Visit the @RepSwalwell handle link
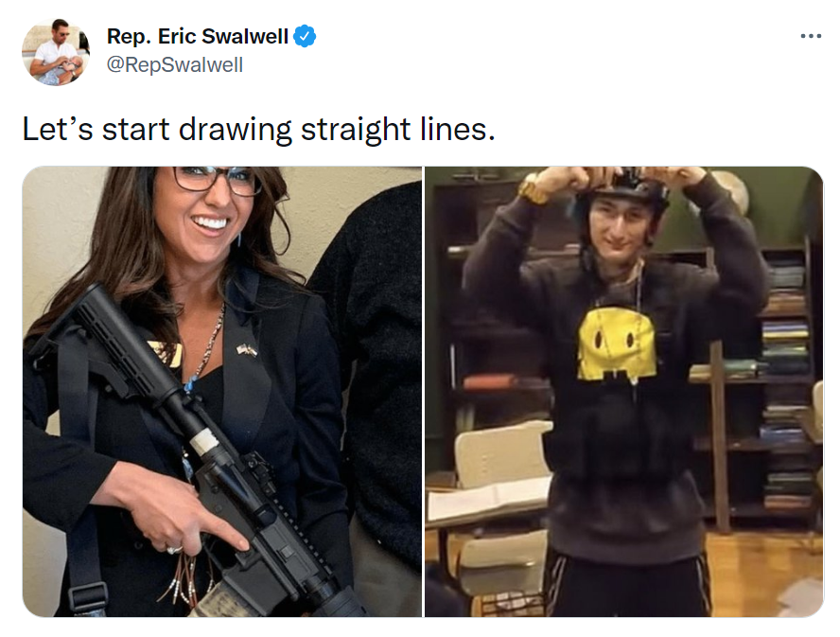The height and width of the screenshot is (637, 840). pyautogui.click(x=175, y=65)
